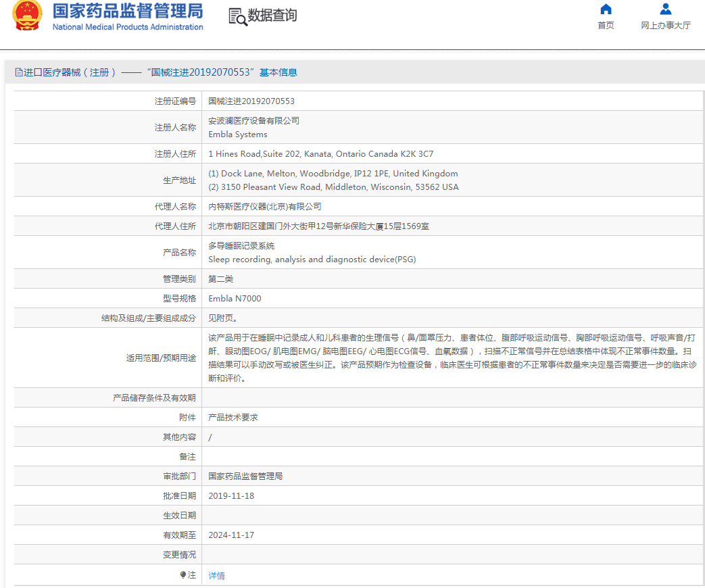Screen dimensions: 705x588
Task: Select management category 第二类
Action: (221, 279)
